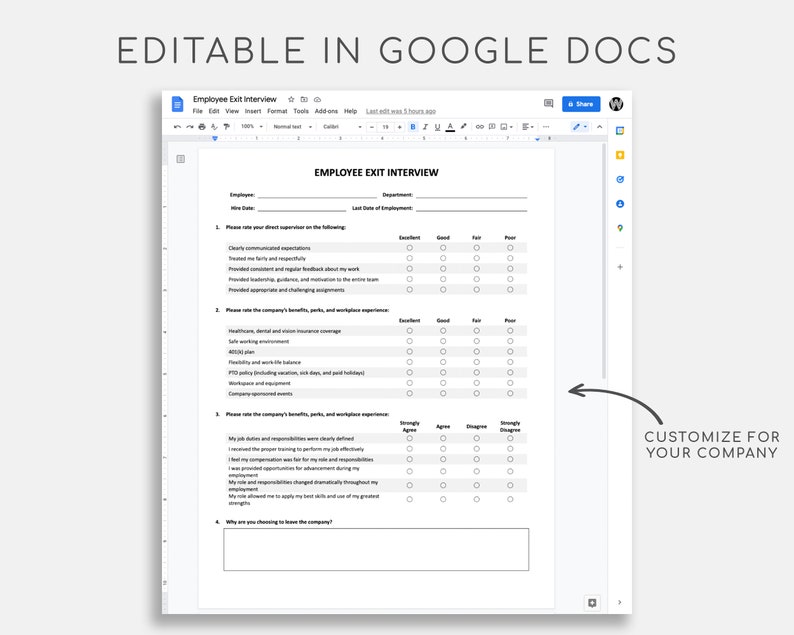
Task: Open the Docs home icon
Action: [177, 104]
